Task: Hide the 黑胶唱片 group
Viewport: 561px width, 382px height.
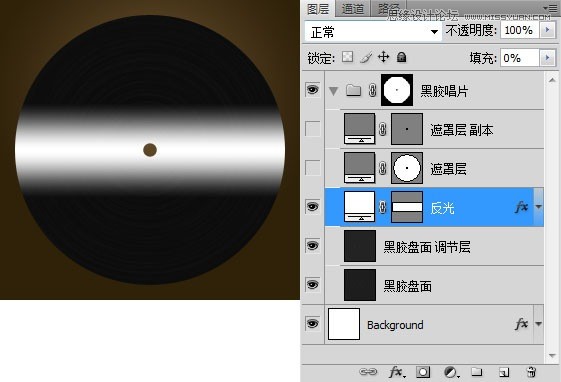Action: tap(312, 89)
